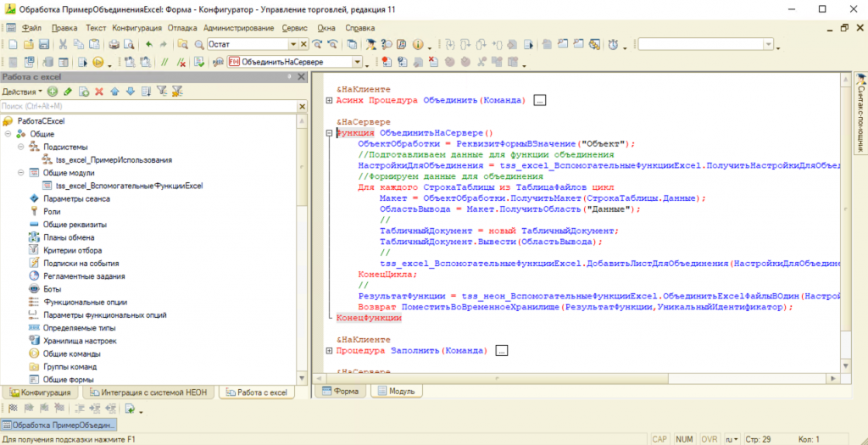Open the Действия dropdown menu
This screenshot has width=868, height=445.
[22, 92]
